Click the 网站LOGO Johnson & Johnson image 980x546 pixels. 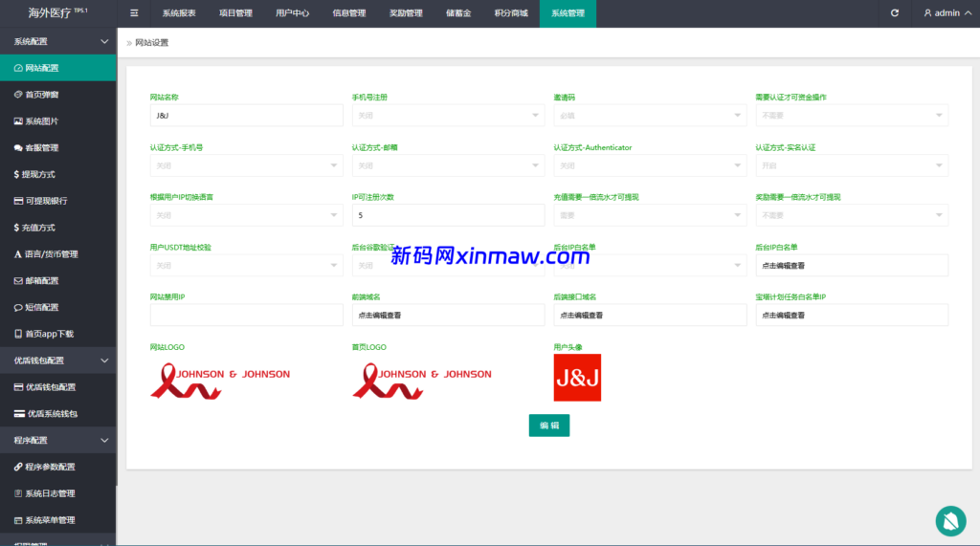[x=220, y=382]
